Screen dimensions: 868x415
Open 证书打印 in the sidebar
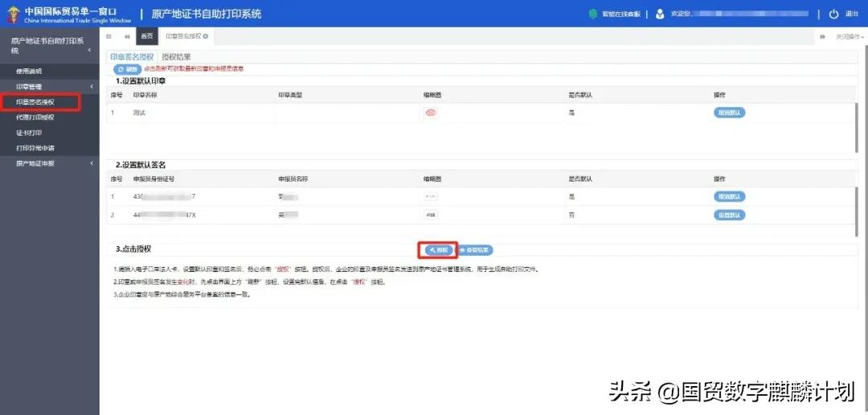click(29, 133)
